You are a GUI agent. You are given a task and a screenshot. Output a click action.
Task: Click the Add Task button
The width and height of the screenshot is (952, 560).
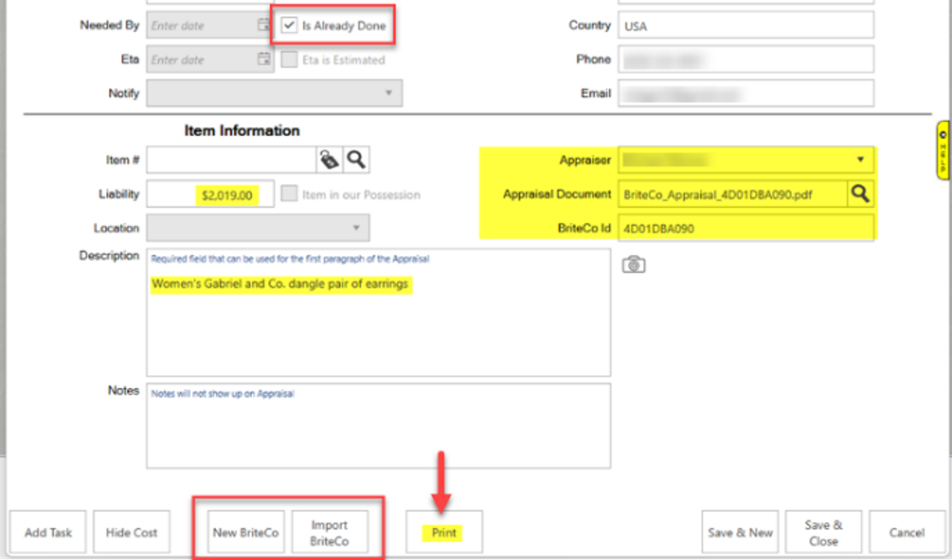[48, 533]
